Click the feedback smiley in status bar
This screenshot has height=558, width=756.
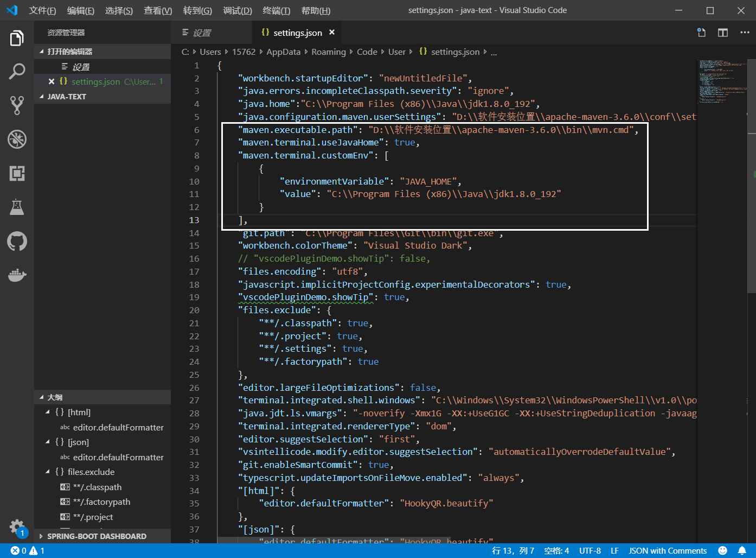click(722, 550)
